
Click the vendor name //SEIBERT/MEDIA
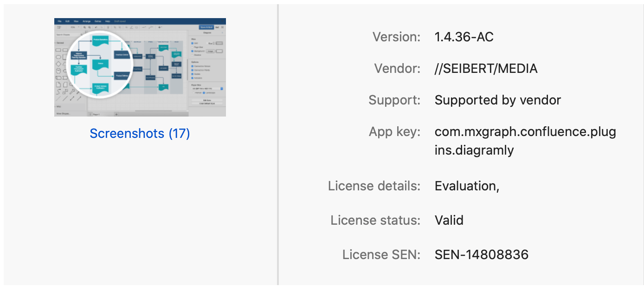486,69
